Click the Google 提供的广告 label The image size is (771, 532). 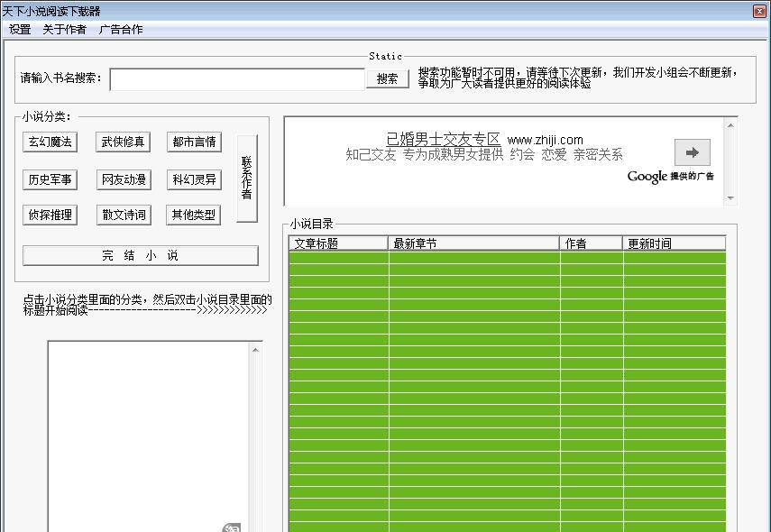[x=670, y=177]
